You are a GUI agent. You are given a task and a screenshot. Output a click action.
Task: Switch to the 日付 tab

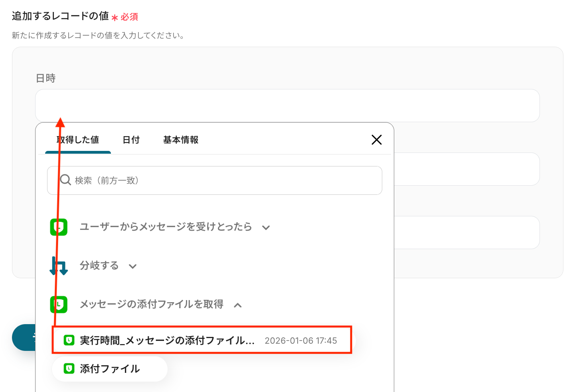tap(131, 140)
